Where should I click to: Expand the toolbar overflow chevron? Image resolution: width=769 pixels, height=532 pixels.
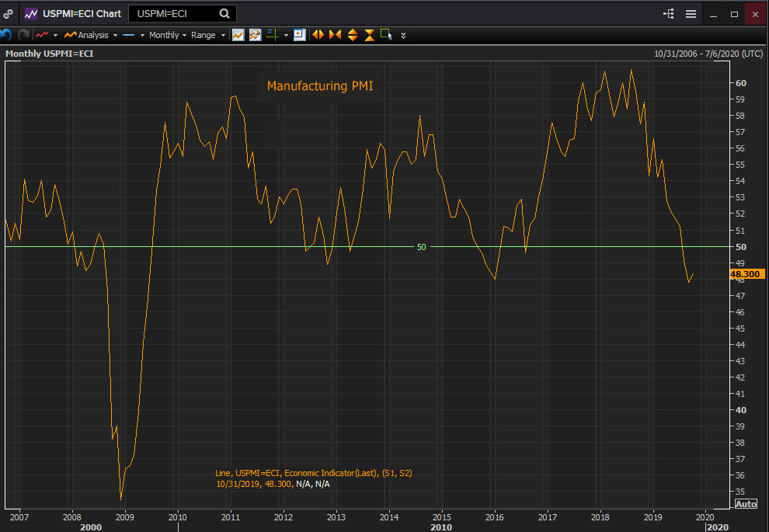[x=403, y=35]
